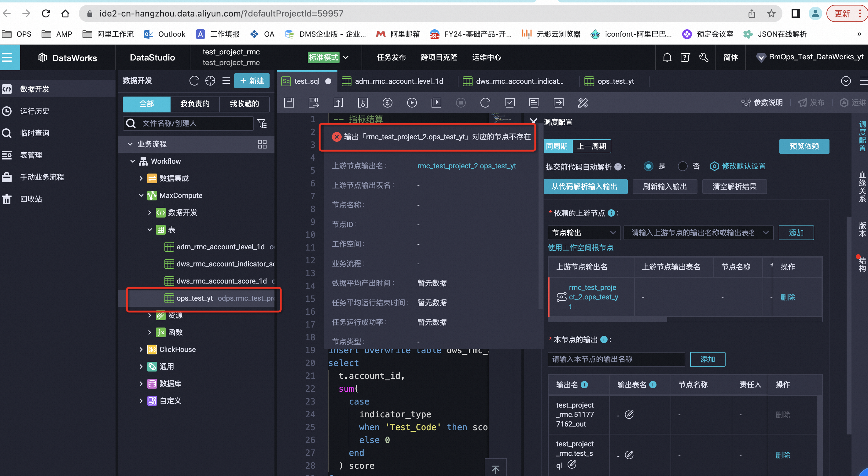Click the 预览依赖 button
The width and height of the screenshot is (868, 476).
804,146
